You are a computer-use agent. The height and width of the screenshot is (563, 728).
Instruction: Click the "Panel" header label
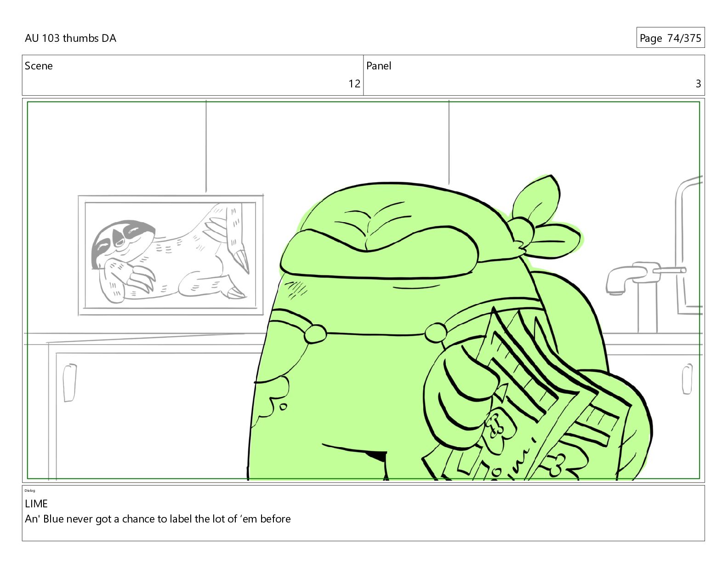[x=379, y=66]
